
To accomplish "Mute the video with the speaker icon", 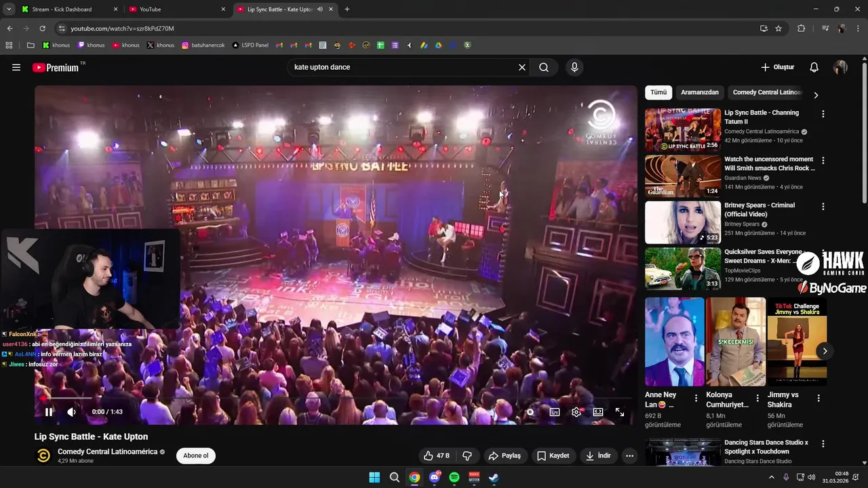I will click(x=71, y=411).
